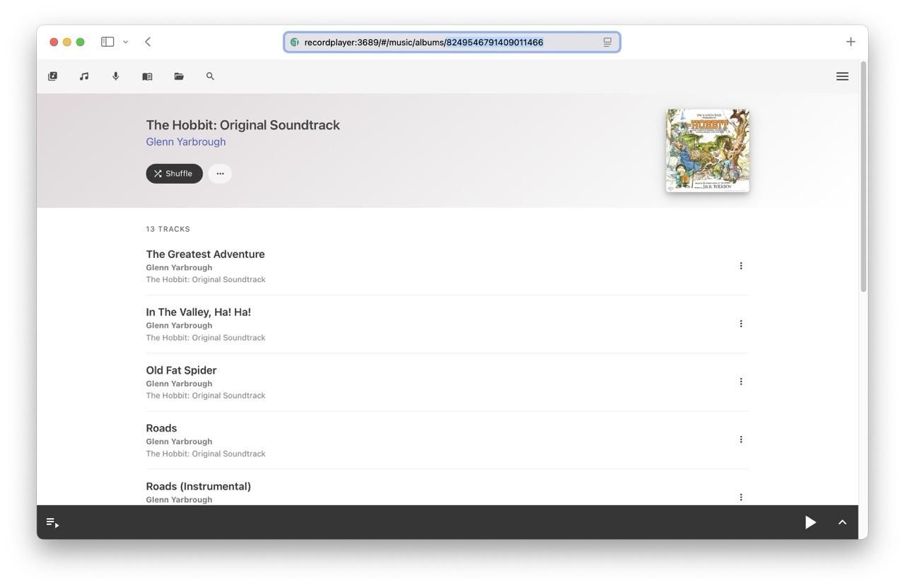Image resolution: width=905 pixels, height=588 pixels.
Task: Open the hamburger menu in navbar
Action: [842, 76]
